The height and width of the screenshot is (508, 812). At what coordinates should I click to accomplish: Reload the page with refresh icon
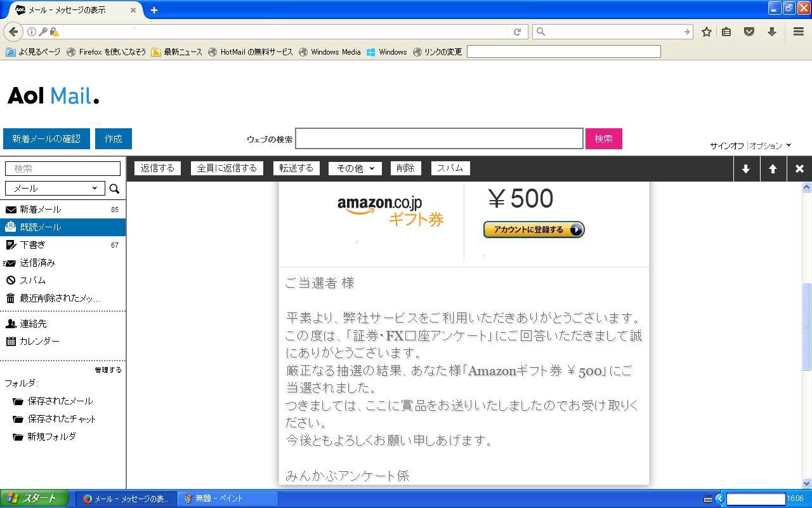[x=517, y=32]
